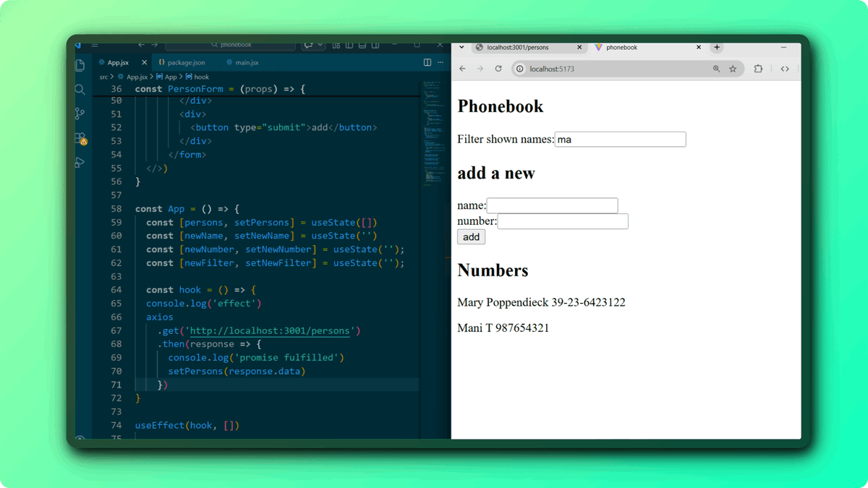Click the setPersons(response.data) code line

click(237, 371)
